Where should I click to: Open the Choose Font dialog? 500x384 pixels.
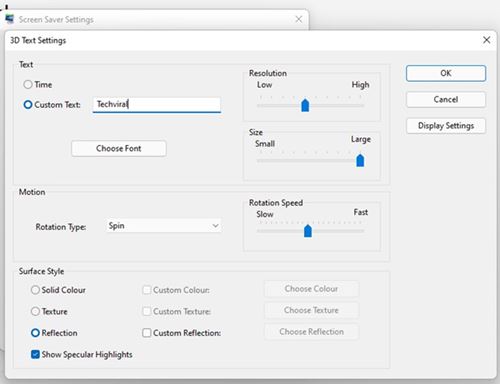point(119,148)
